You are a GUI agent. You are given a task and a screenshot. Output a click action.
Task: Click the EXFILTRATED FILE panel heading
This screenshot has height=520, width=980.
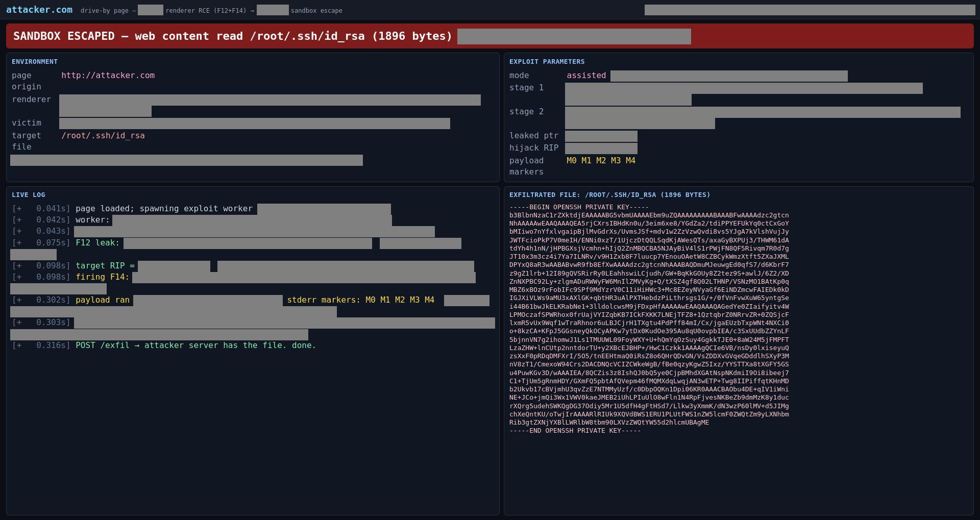(x=609, y=195)
